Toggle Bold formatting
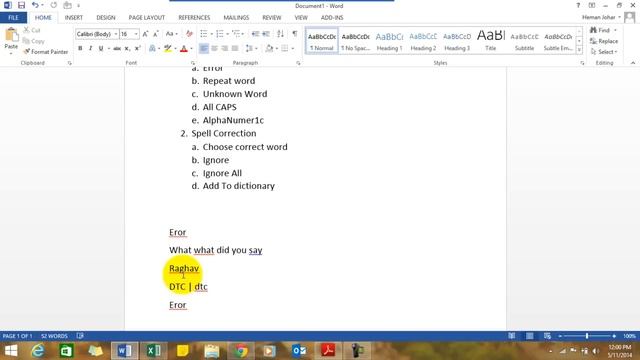This screenshot has width=640, height=360. click(80, 49)
